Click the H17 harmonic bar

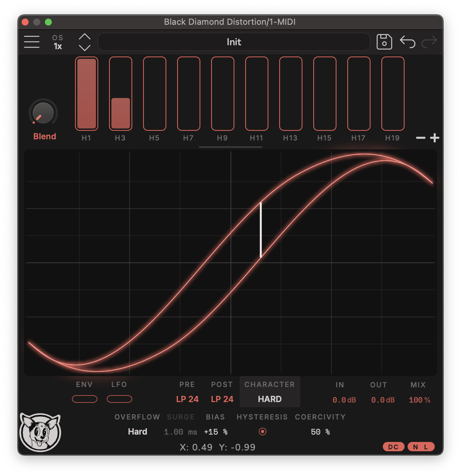(x=359, y=94)
